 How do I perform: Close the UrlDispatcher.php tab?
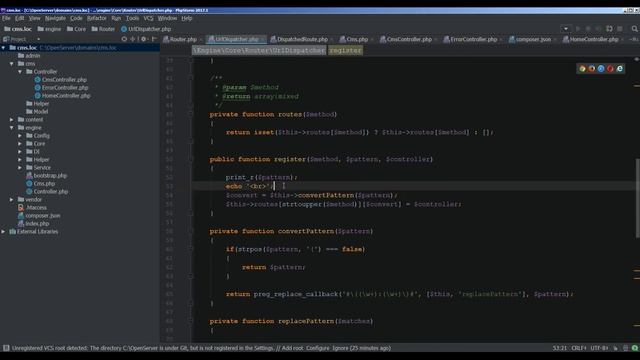point(262,40)
